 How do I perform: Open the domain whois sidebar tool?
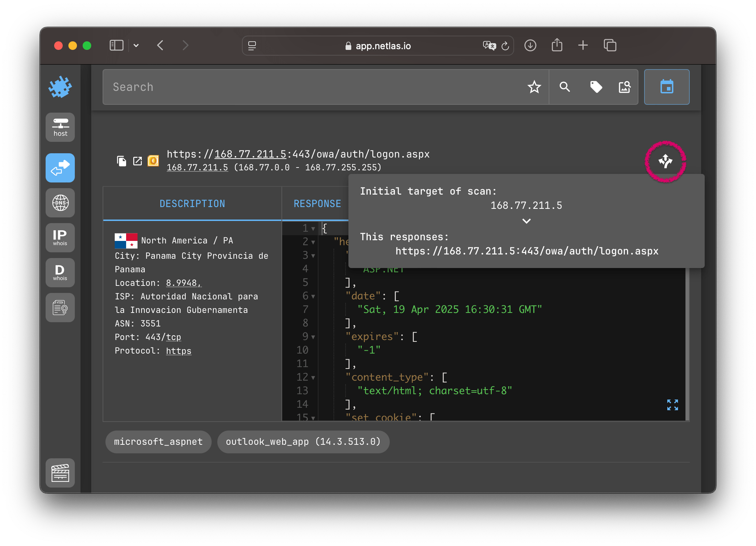point(60,272)
